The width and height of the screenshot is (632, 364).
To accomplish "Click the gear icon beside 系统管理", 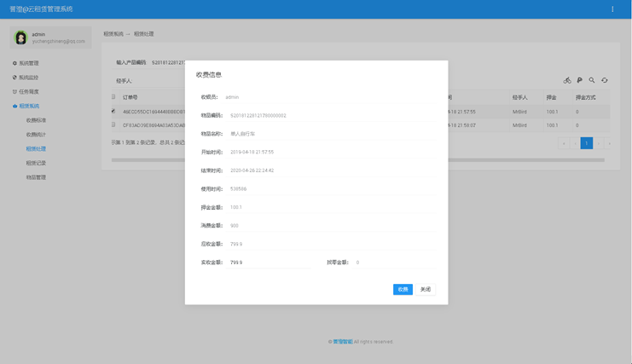I will click(x=14, y=63).
